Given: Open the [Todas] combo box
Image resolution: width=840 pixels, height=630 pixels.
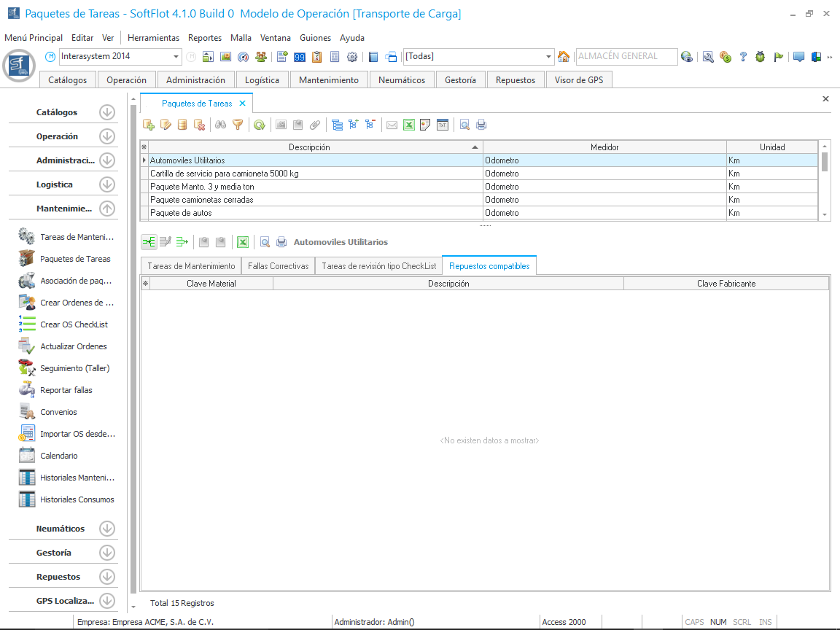Looking at the screenshot, I should coord(549,57).
